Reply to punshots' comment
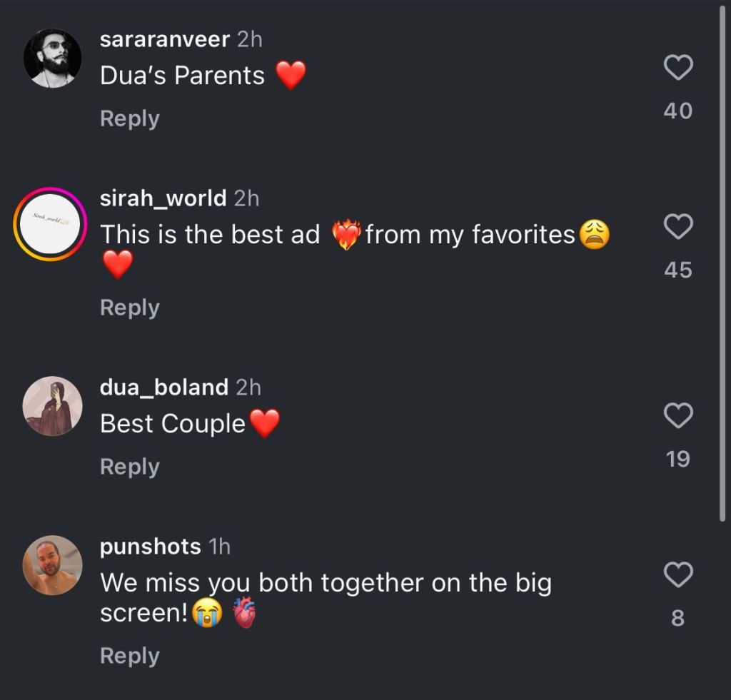The height and width of the screenshot is (700, 731). (x=130, y=656)
